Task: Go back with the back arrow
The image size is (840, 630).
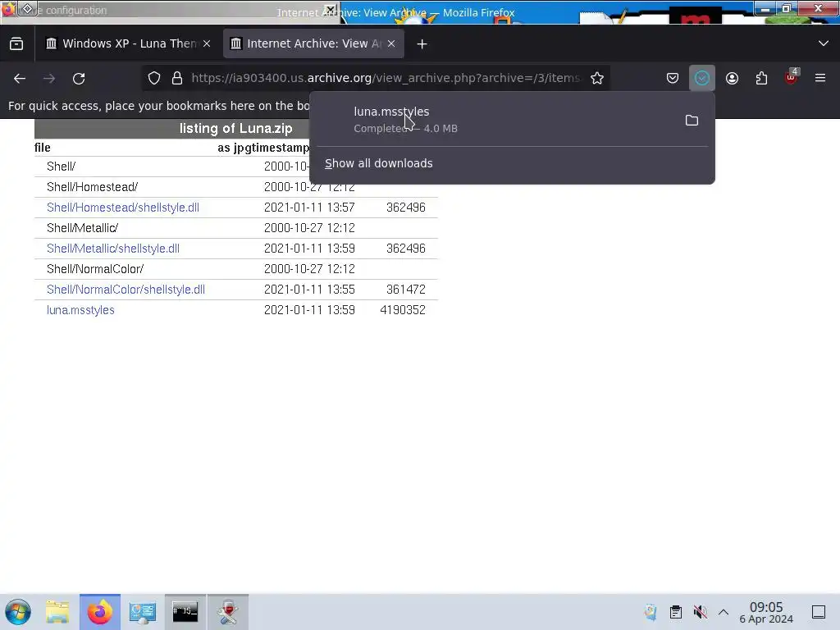Action: pyautogui.click(x=20, y=78)
